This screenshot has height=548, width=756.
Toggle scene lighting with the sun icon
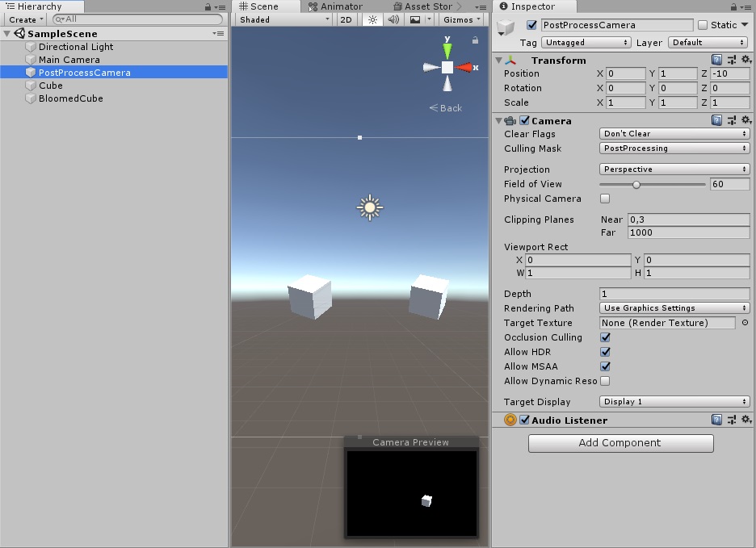[372, 19]
